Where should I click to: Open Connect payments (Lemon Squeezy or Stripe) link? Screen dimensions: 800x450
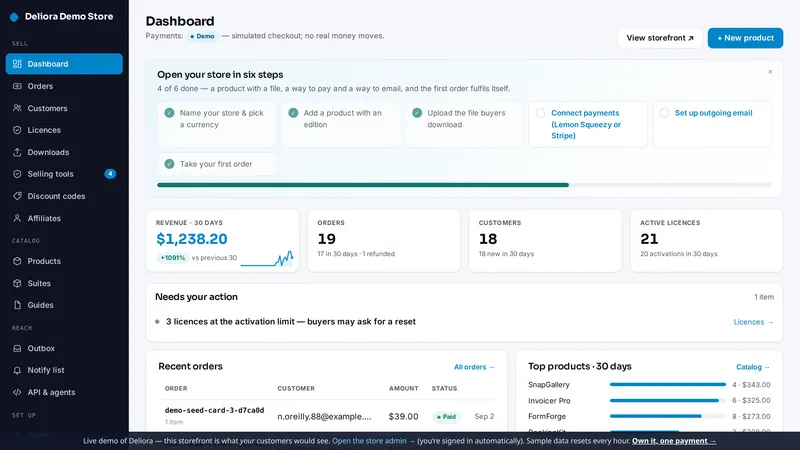pos(586,124)
